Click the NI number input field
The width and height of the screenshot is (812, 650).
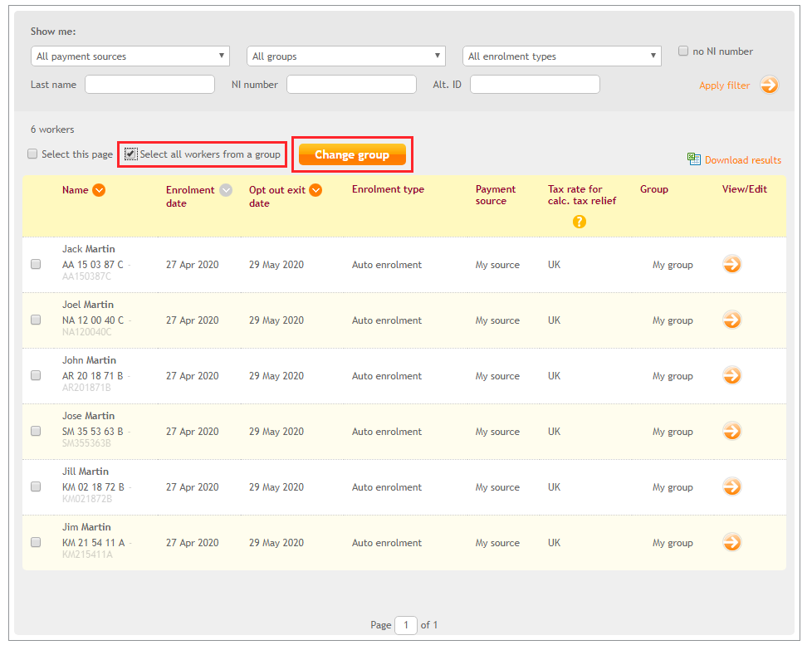tap(352, 85)
